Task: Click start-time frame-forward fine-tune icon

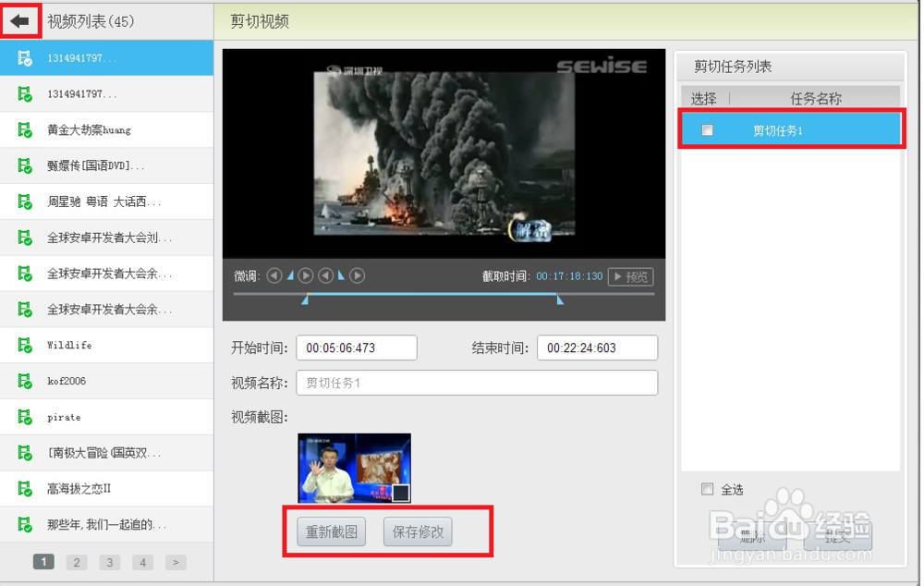Action: click(304, 275)
